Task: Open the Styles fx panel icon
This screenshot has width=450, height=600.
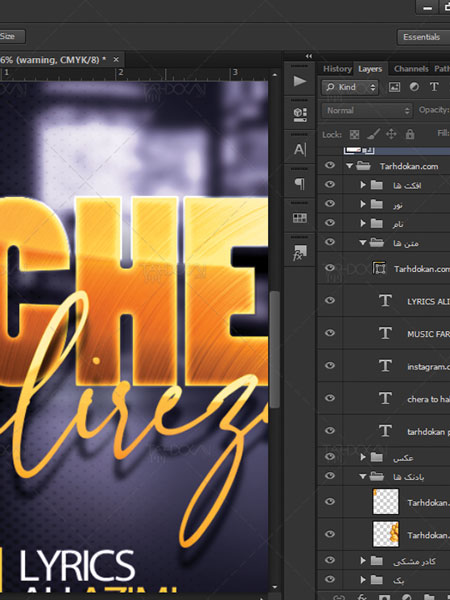Action: pyautogui.click(x=300, y=253)
